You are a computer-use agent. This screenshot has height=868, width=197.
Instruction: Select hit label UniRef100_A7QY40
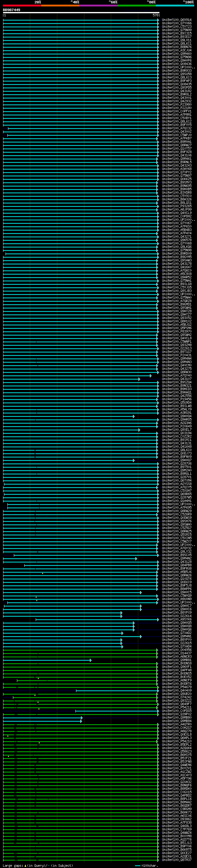(x=177, y=375)
